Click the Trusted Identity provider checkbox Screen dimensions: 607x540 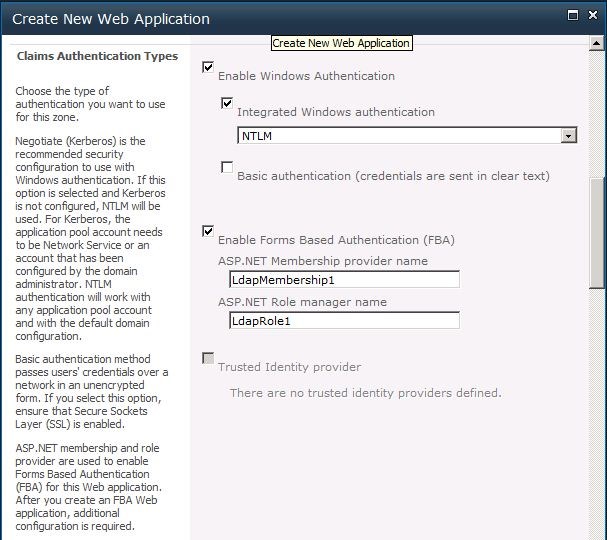(208, 358)
